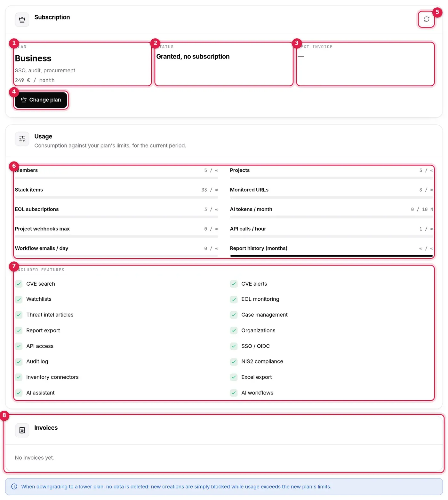Click the check icon next to SSO / OIDC
Viewport: 448px width, 500px height.
pyautogui.click(x=234, y=346)
